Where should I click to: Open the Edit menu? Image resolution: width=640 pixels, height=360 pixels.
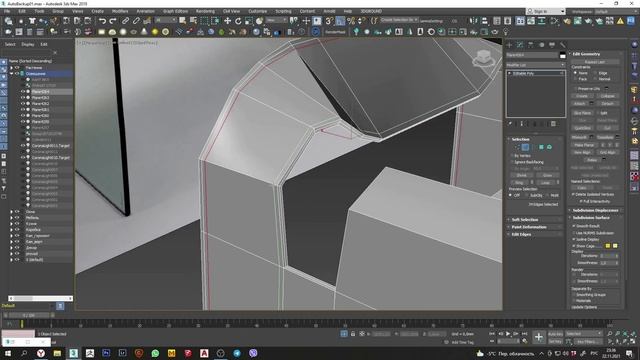pos(22,11)
